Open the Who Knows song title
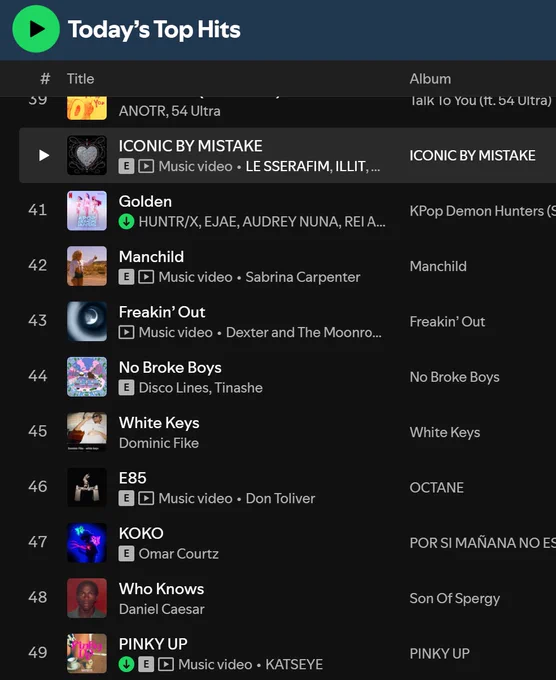 pos(162,589)
